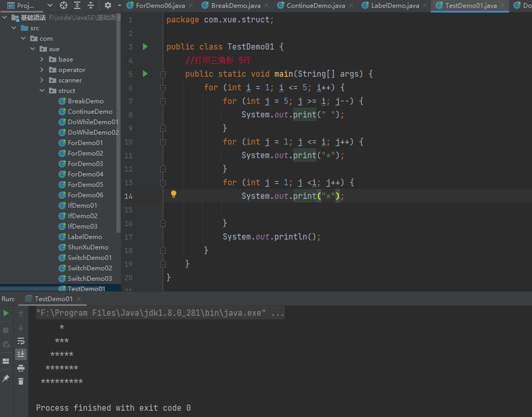Expand the operator package folder

[x=42, y=70]
